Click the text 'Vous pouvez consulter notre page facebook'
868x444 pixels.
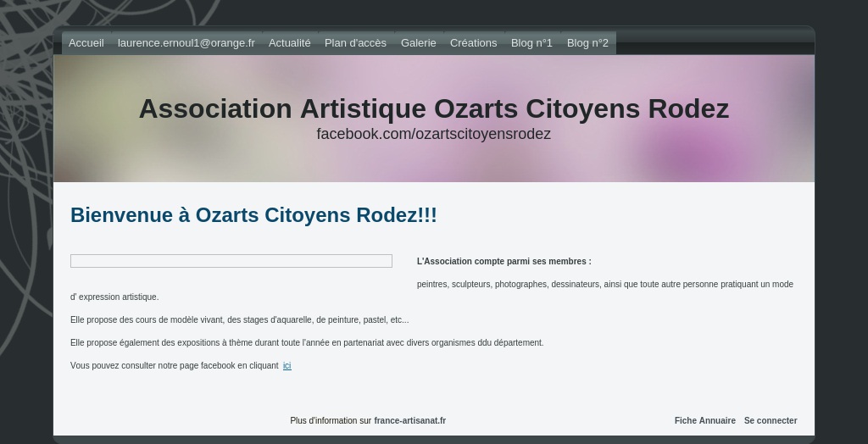click(175, 365)
